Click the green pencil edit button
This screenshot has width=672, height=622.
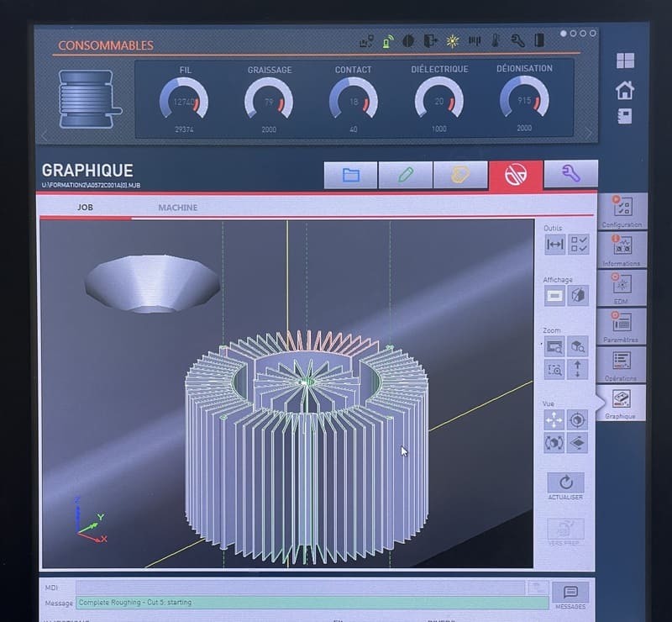pos(406,175)
